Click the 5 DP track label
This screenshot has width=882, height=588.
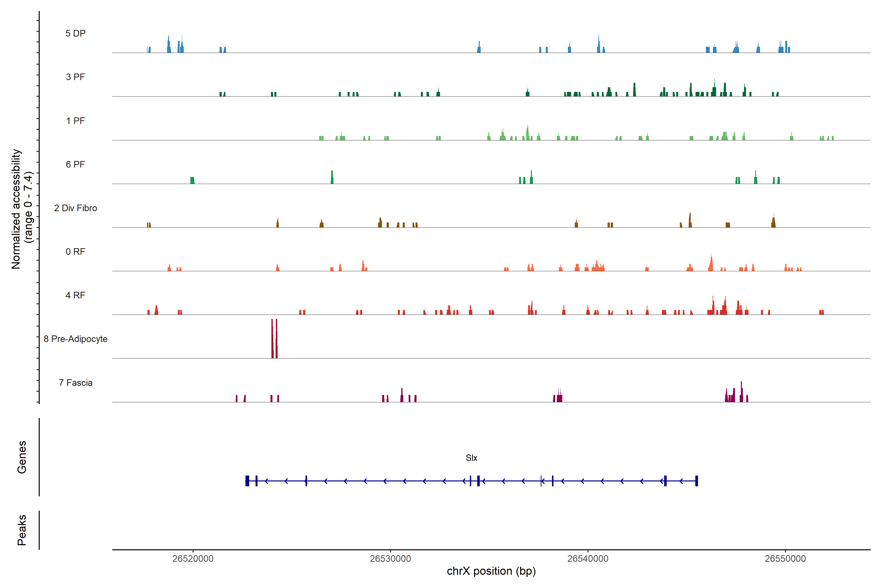point(75,33)
